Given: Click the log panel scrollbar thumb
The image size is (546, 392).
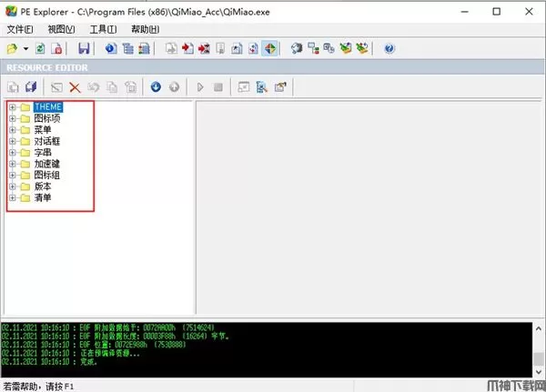Looking at the screenshot, I should click(x=539, y=359).
